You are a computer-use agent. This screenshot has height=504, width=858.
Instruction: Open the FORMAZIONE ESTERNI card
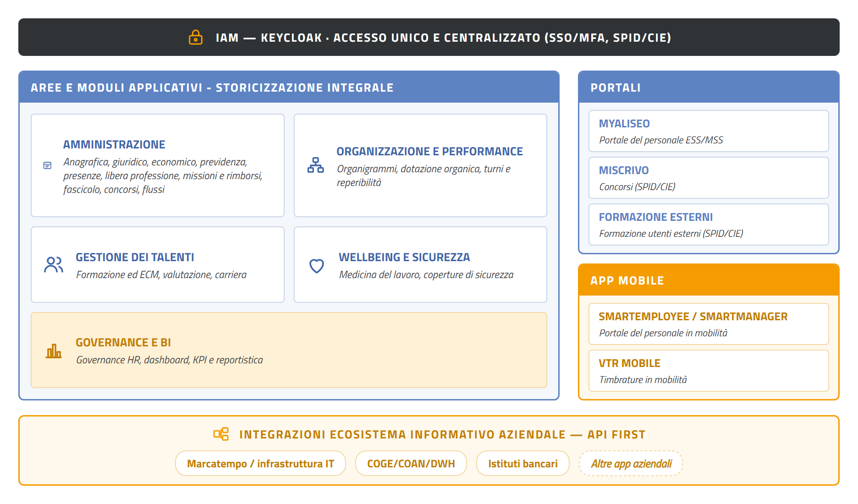pos(709,225)
